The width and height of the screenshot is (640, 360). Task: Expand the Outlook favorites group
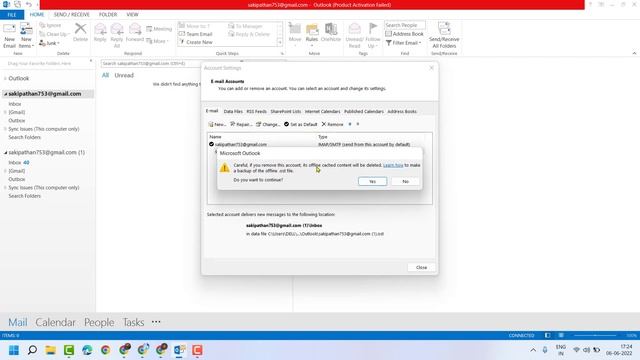click(x=5, y=78)
